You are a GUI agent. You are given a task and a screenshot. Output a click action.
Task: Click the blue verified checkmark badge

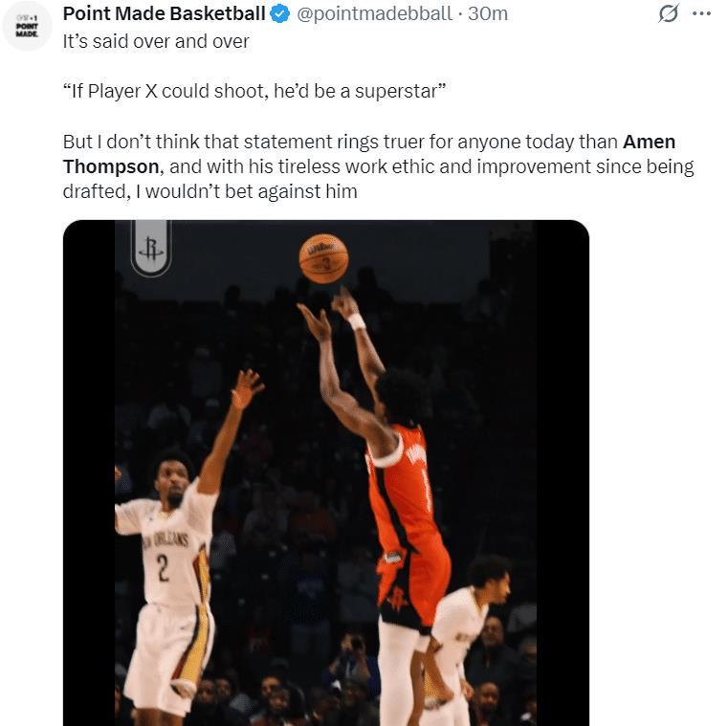(280, 14)
